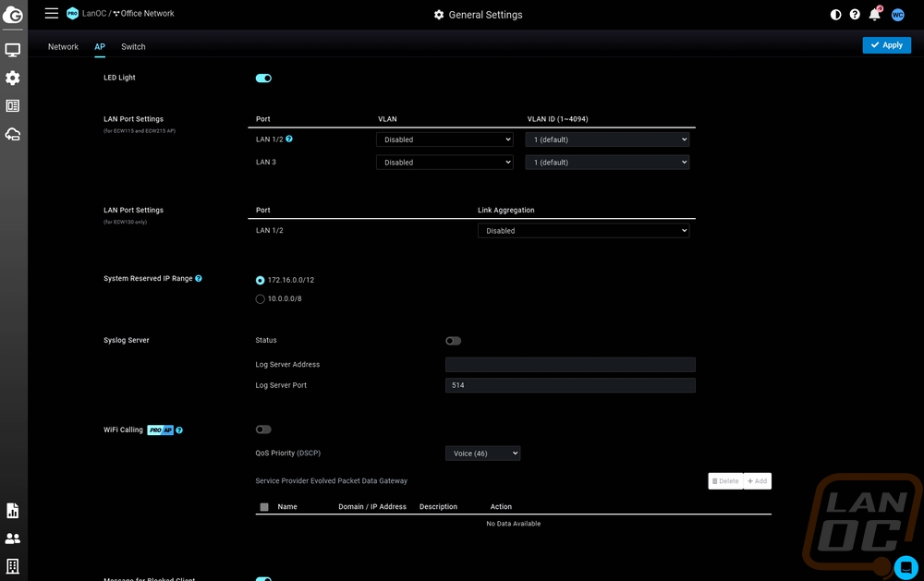
Task: Click the Log Server Address field
Action: (x=570, y=365)
